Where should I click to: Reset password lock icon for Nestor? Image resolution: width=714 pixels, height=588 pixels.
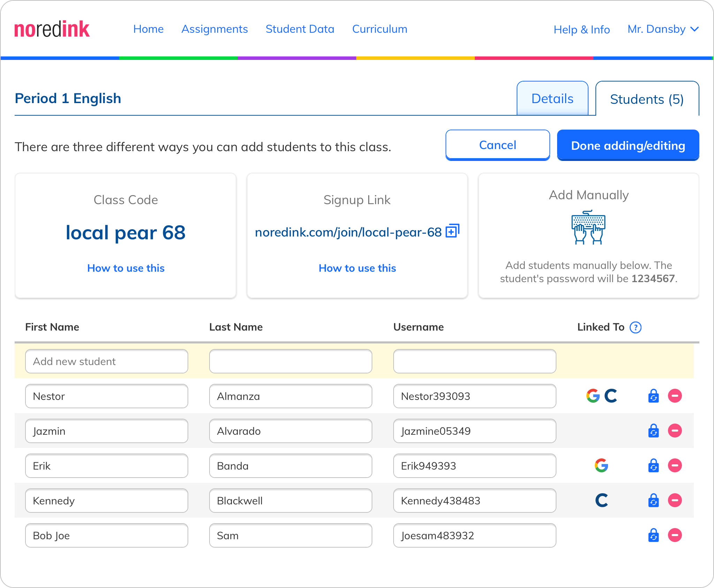pos(653,396)
